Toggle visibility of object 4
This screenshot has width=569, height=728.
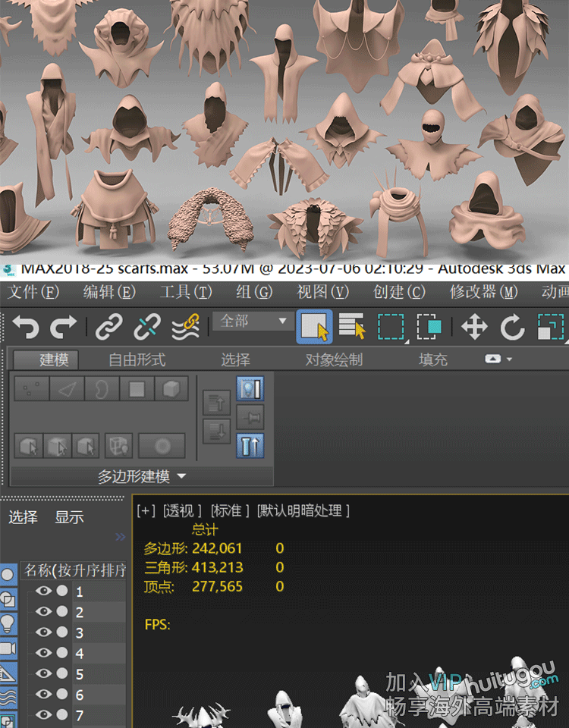click(x=43, y=653)
